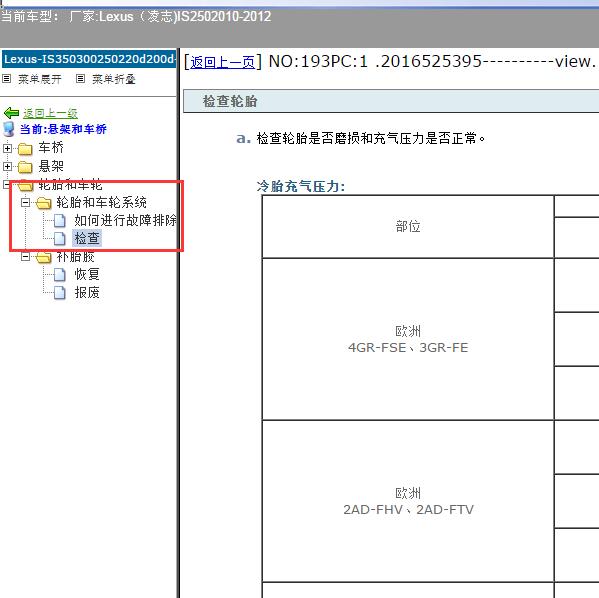
Task: Click the folder icon next to 悬架
Action: pyautogui.click(x=25, y=167)
